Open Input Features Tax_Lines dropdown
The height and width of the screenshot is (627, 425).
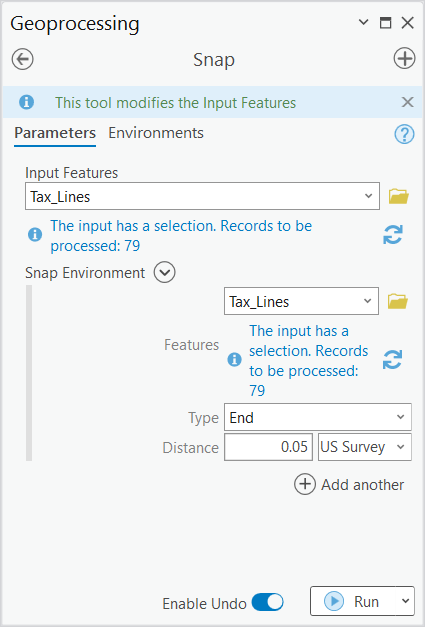point(202,196)
